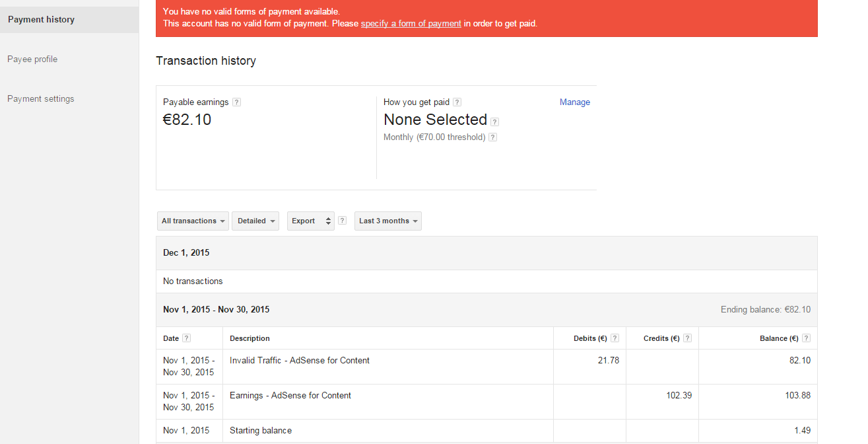Click help icon beside How you get paid
Viewport: 868px width, 444px height.
tap(457, 102)
